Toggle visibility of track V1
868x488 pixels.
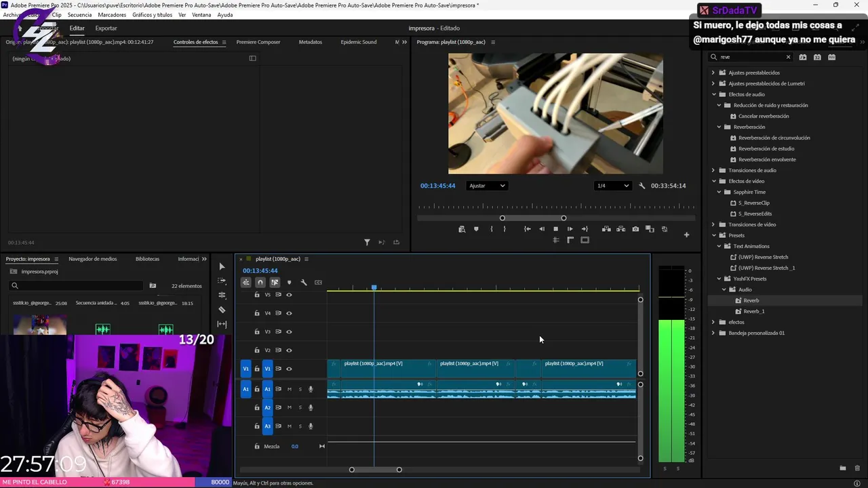[289, 369]
